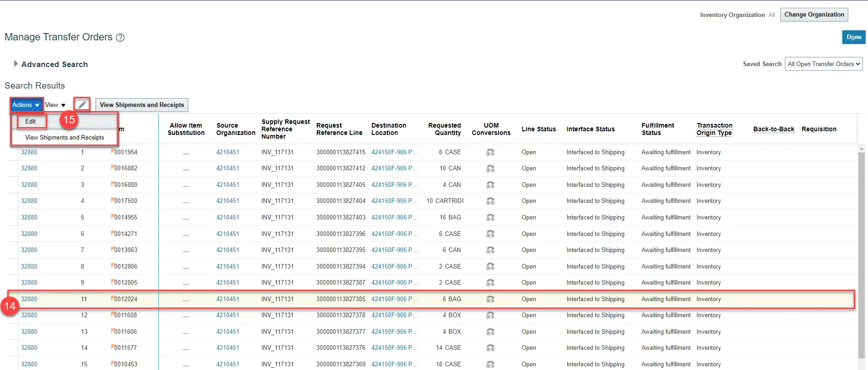The image size is (868, 370).
Task: Open UOM Conversions icon for line 13
Action: tap(490, 332)
